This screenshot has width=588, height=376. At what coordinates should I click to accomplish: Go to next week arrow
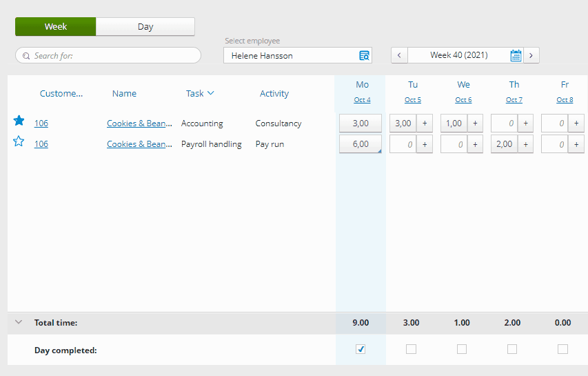click(531, 55)
